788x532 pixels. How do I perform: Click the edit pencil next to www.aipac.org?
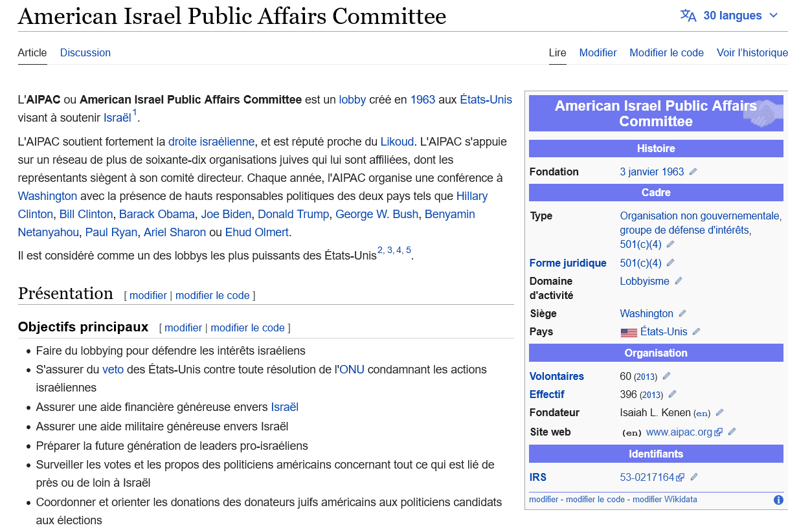coord(732,432)
